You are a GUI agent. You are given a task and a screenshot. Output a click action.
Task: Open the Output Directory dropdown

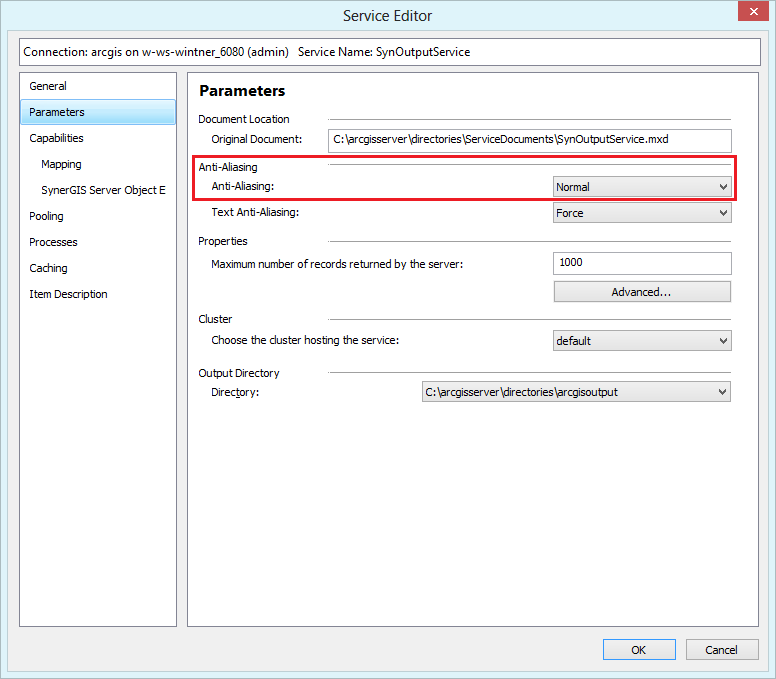[x=576, y=393]
